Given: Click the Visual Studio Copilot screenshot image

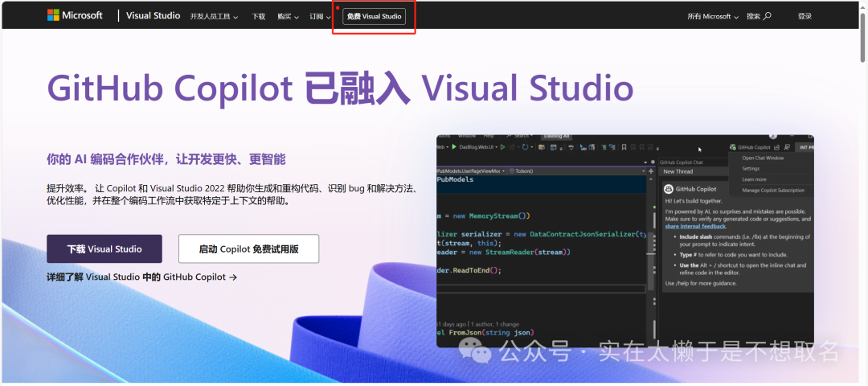Looking at the screenshot, I should [x=625, y=241].
